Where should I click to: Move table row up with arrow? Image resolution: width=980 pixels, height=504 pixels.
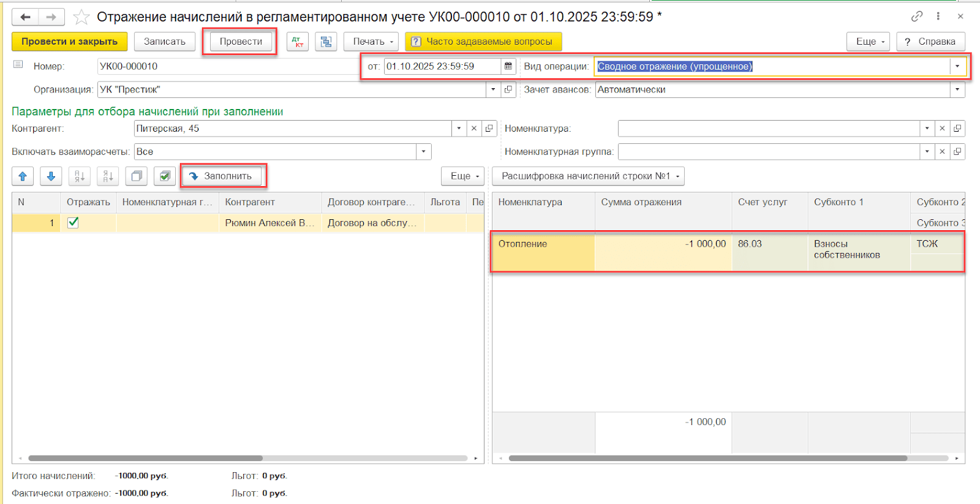[x=23, y=176]
